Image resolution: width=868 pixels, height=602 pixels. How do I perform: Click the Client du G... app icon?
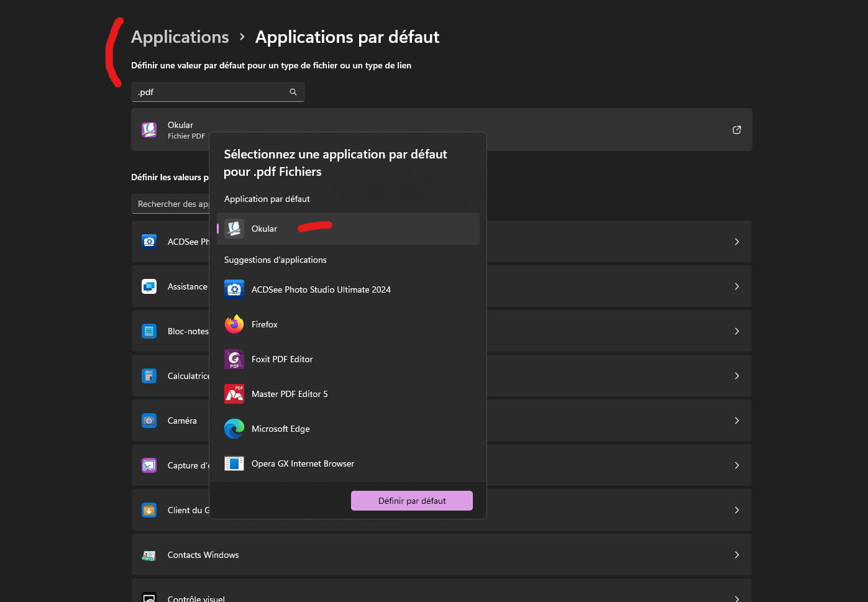click(149, 510)
